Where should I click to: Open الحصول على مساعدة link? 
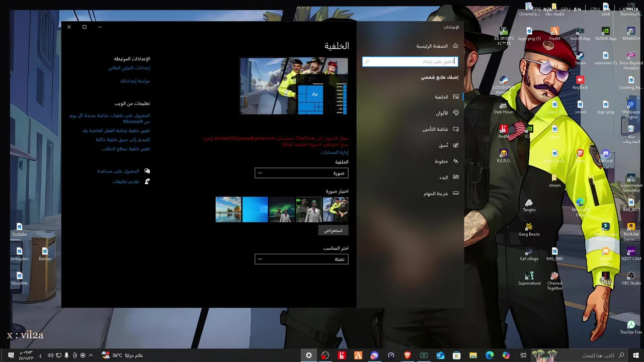tap(118, 171)
